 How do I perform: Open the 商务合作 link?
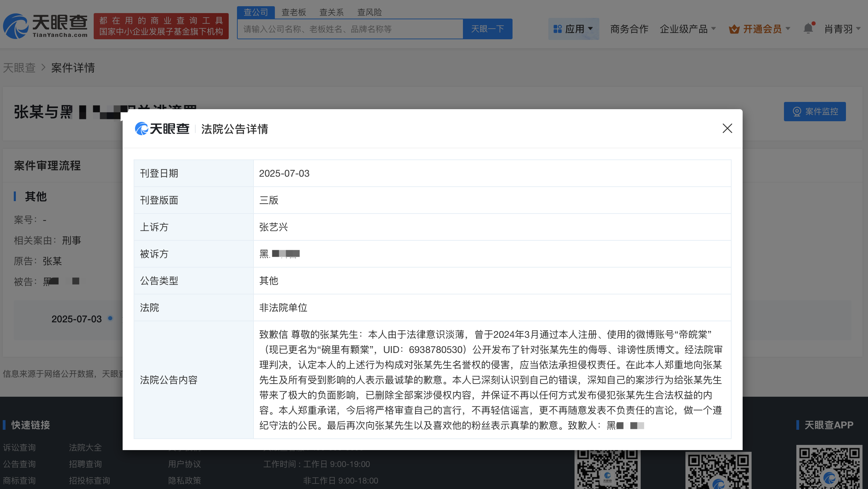pyautogui.click(x=629, y=29)
